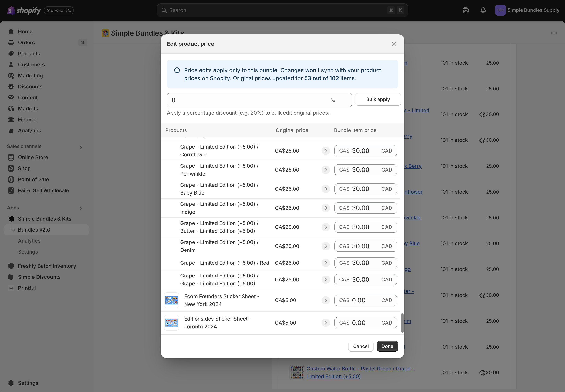Click the Point of Sale icon
The width and height of the screenshot is (565, 392).
point(11,179)
